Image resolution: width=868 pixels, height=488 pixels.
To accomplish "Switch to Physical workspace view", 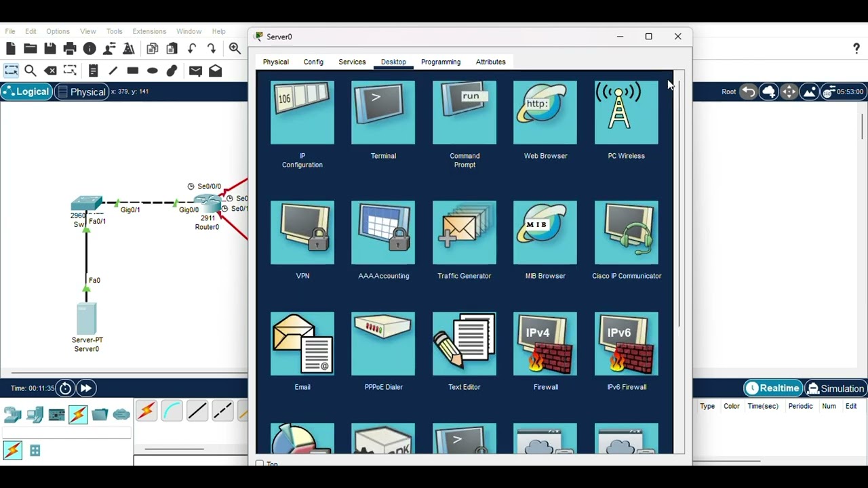I will pos(81,91).
